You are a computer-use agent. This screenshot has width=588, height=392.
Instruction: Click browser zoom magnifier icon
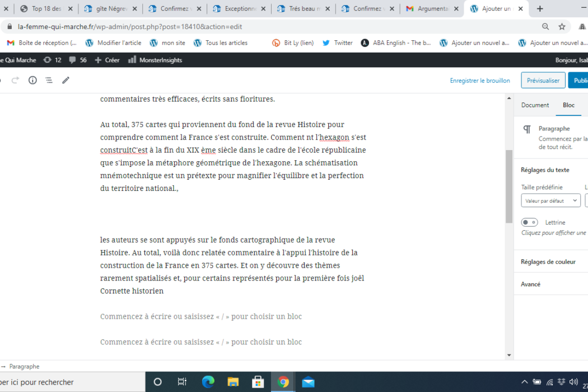(545, 26)
